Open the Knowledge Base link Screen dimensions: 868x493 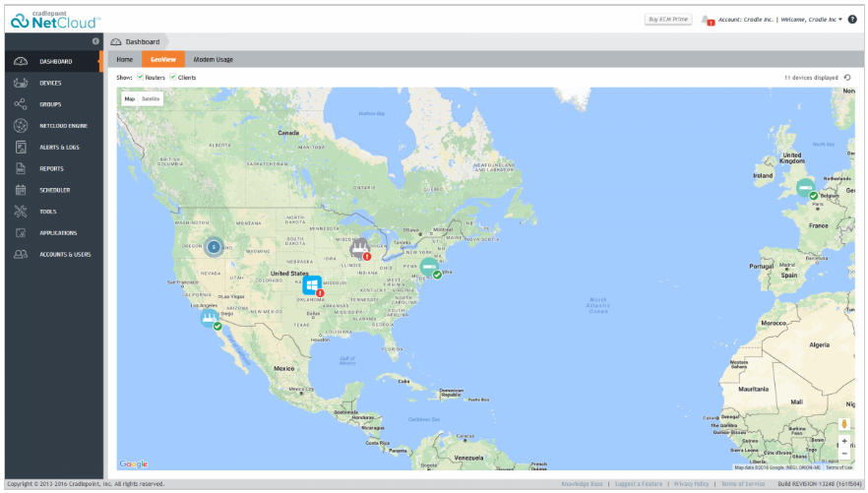[582, 483]
